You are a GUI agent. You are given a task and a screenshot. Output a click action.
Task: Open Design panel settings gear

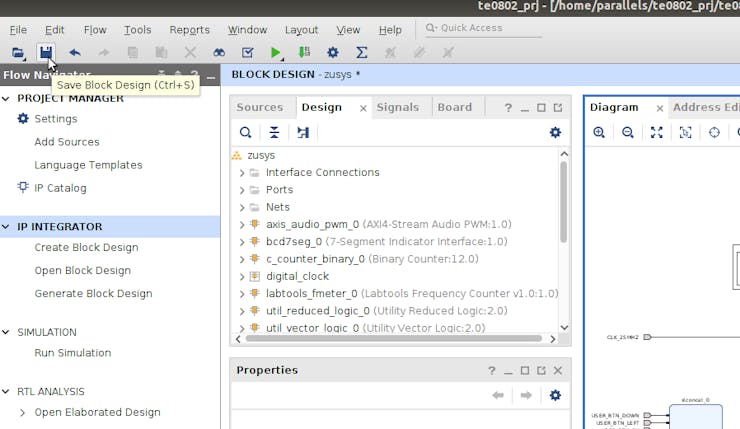click(x=555, y=132)
